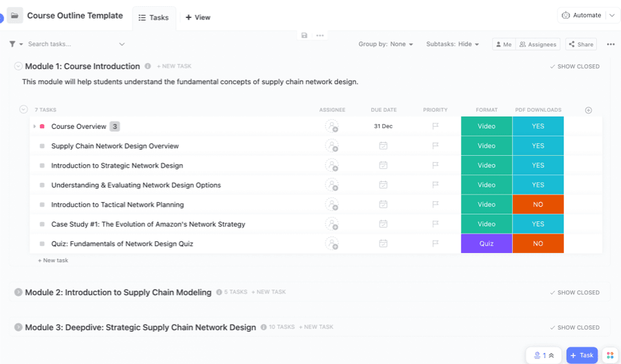Add a new view with + View
621x364 pixels.
(x=198, y=17)
